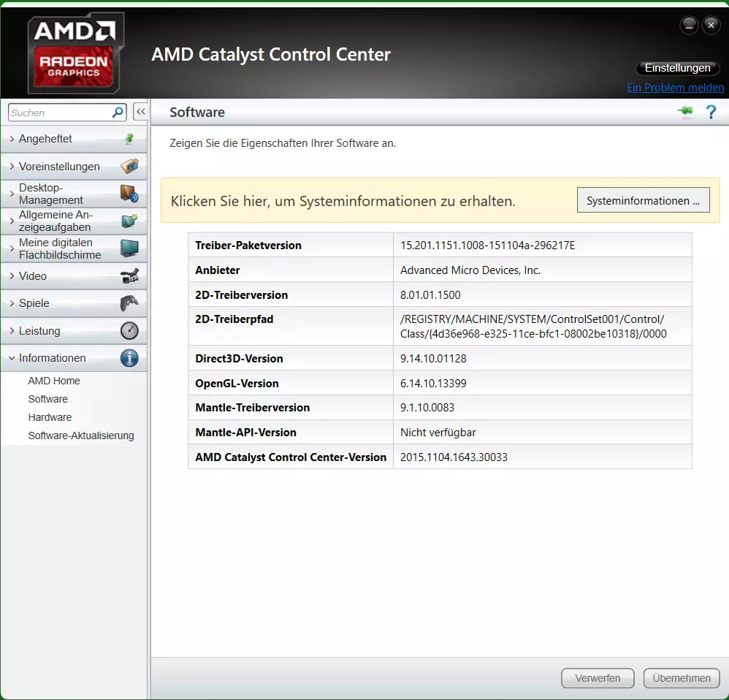This screenshot has width=729, height=700.
Task: Click the Allgemeine Anzeigeaufgaben monitor icon
Action: click(129, 221)
